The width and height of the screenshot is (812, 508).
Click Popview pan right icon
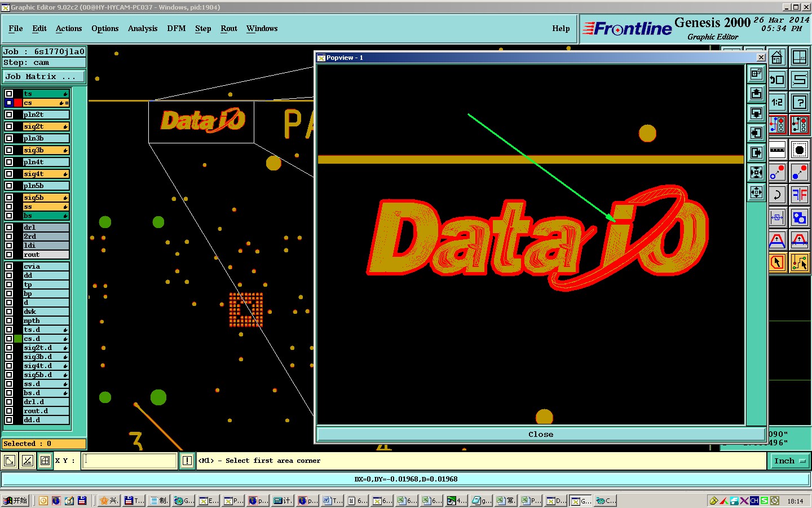pos(756,152)
